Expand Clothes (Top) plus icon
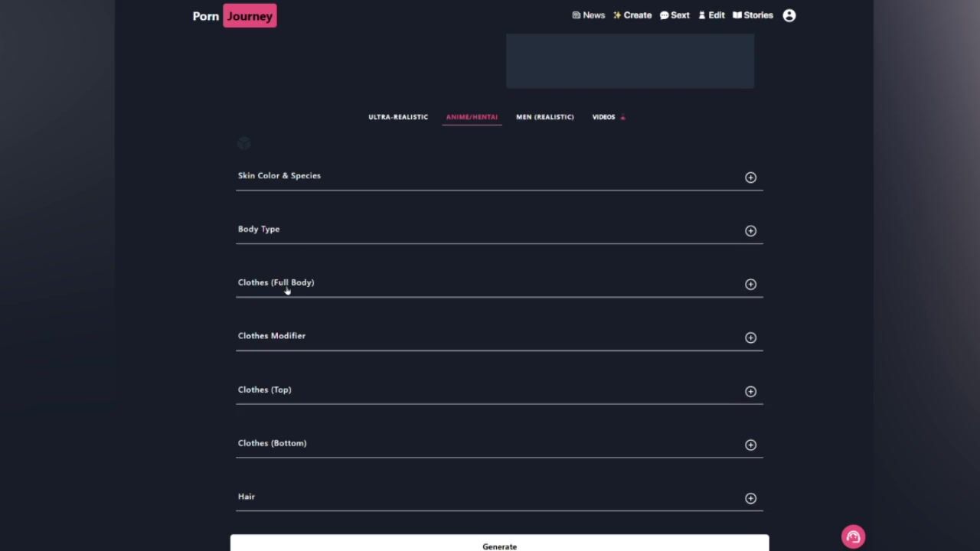The height and width of the screenshot is (551, 980). coord(750,392)
